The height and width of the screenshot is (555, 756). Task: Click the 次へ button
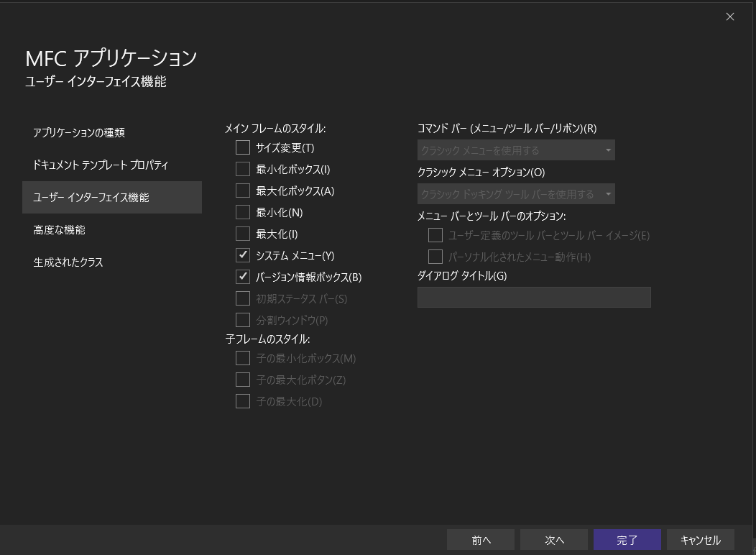click(554, 539)
